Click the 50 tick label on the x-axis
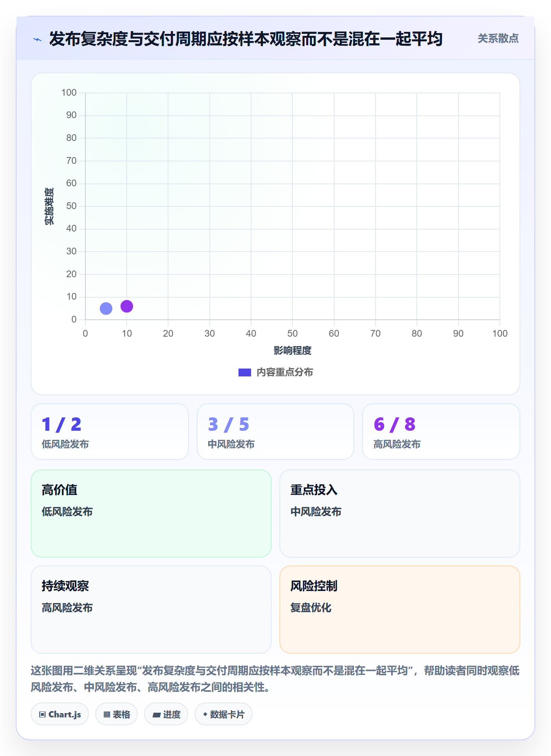 292,334
